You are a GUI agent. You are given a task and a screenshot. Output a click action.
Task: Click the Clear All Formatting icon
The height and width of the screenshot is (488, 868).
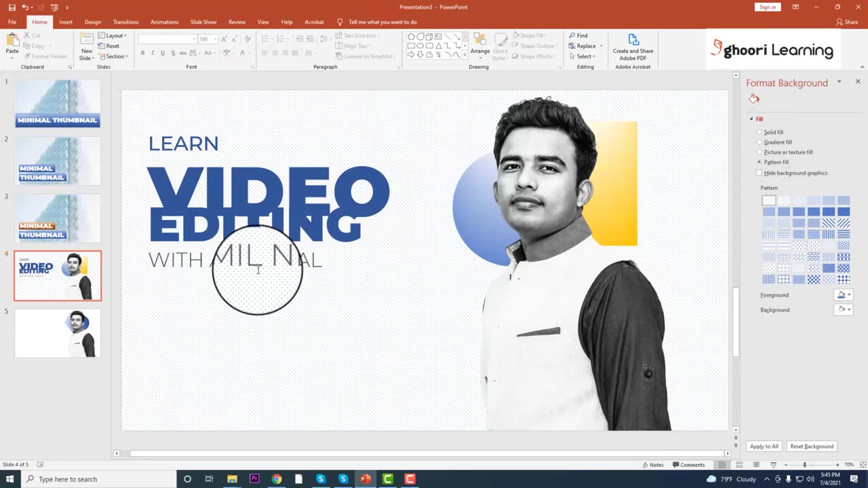248,39
